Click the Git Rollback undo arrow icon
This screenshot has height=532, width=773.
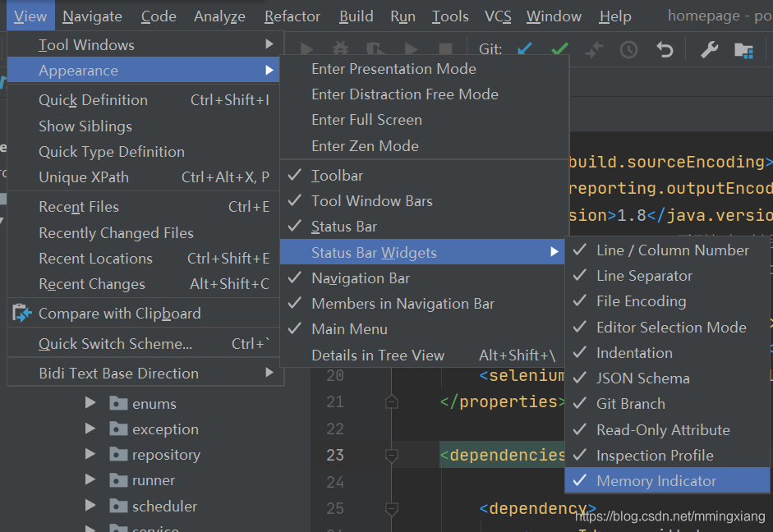point(665,50)
